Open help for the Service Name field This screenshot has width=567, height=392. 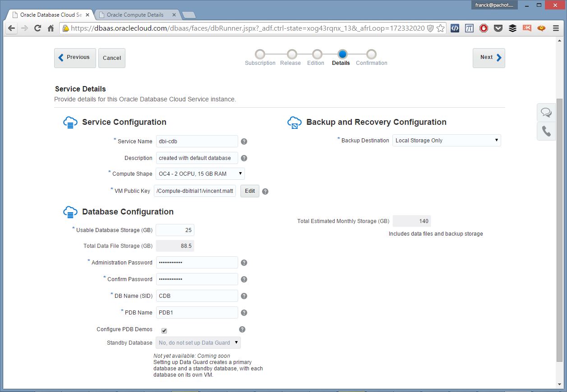(x=244, y=141)
